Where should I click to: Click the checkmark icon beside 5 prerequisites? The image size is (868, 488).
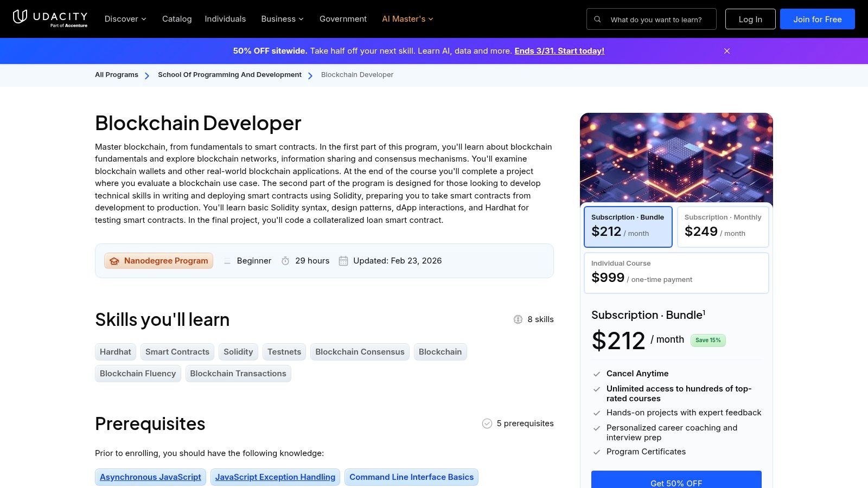point(487,423)
